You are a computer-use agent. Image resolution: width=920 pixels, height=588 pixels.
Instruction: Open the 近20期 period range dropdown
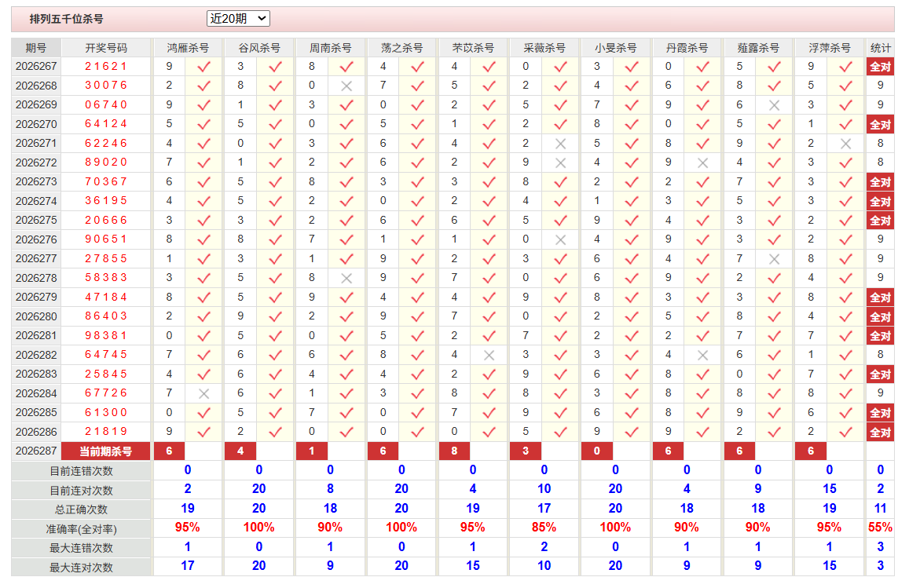click(x=237, y=19)
